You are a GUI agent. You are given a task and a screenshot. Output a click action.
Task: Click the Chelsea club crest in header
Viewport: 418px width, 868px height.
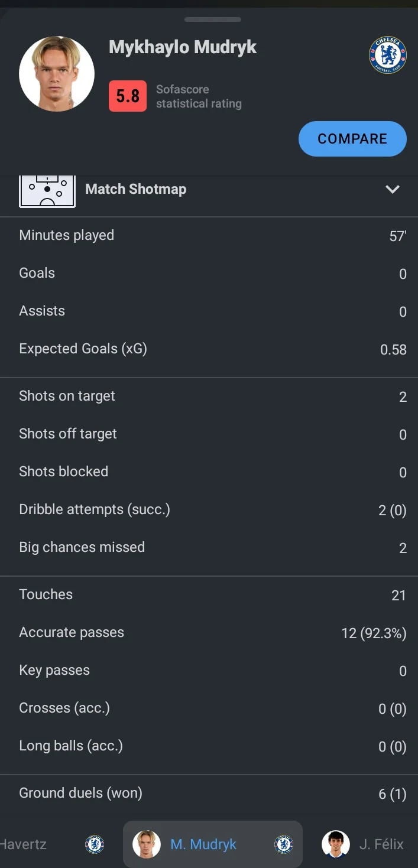tap(388, 56)
